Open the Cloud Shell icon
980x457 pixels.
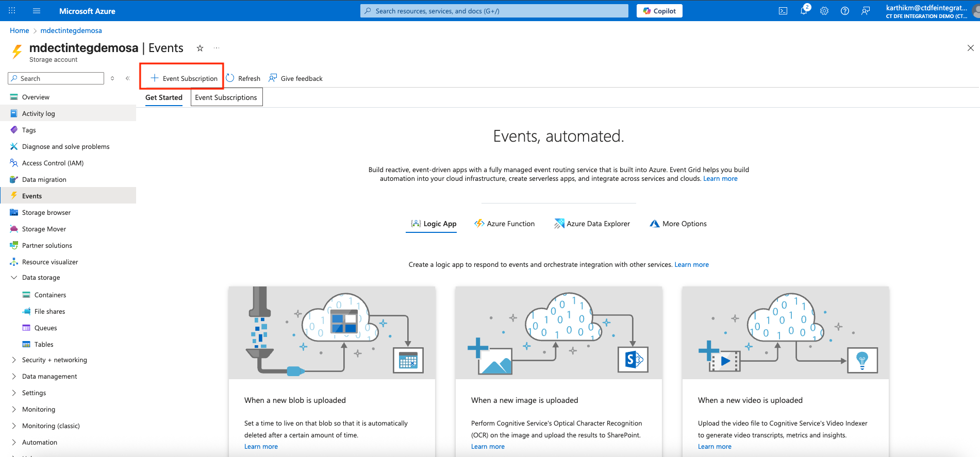pos(783,11)
